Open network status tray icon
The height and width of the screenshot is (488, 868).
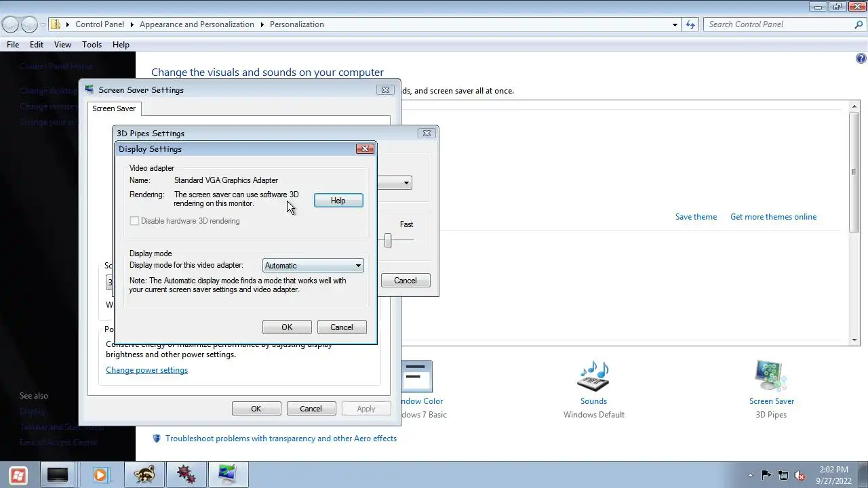(x=783, y=475)
